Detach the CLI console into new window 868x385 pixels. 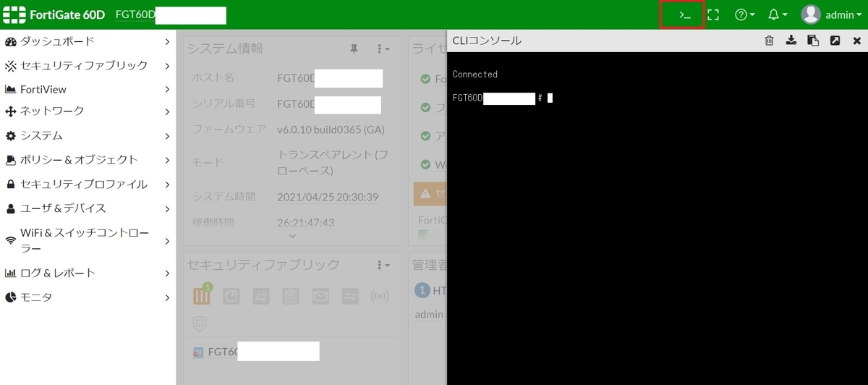(835, 41)
